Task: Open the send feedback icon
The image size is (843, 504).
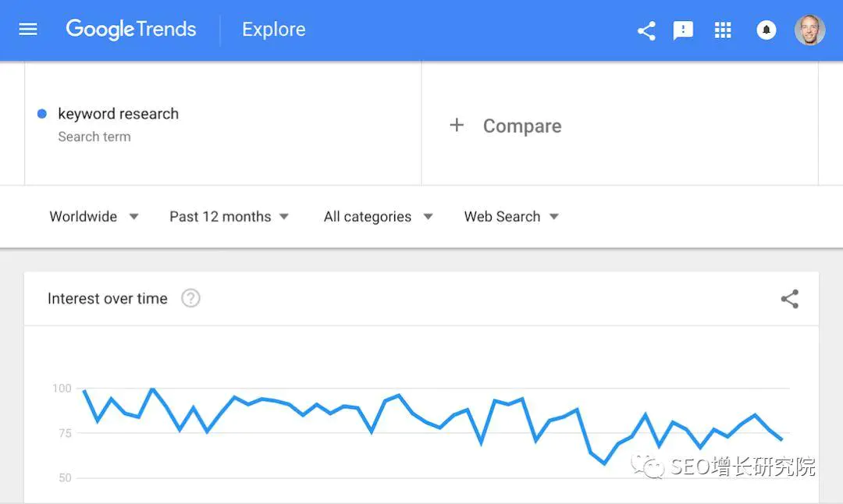Action: point(683,30)
